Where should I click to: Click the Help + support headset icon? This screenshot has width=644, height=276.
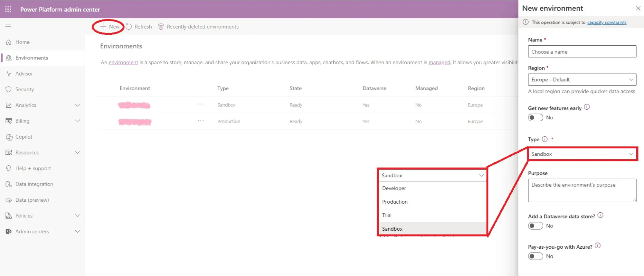pos(9,168)
